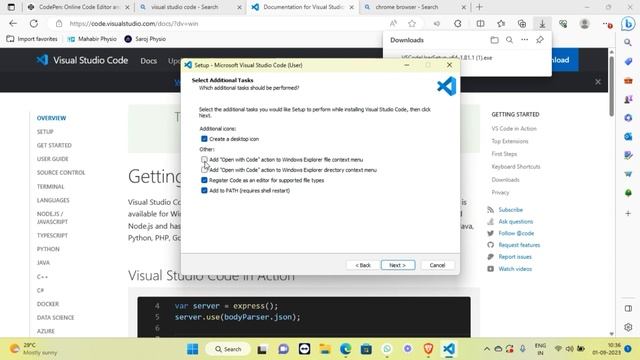Open Collections icon in toolbar
The width and height of the screenshot is (640, 360).
[x=522, y=24]
